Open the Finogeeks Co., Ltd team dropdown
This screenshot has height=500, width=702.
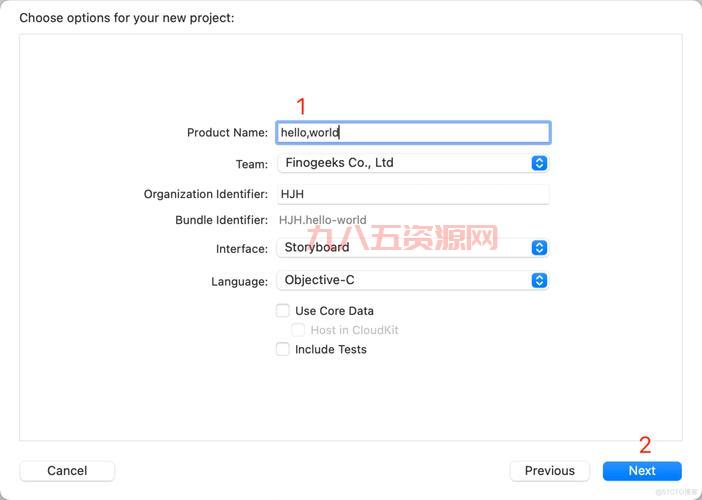(412, 163)
